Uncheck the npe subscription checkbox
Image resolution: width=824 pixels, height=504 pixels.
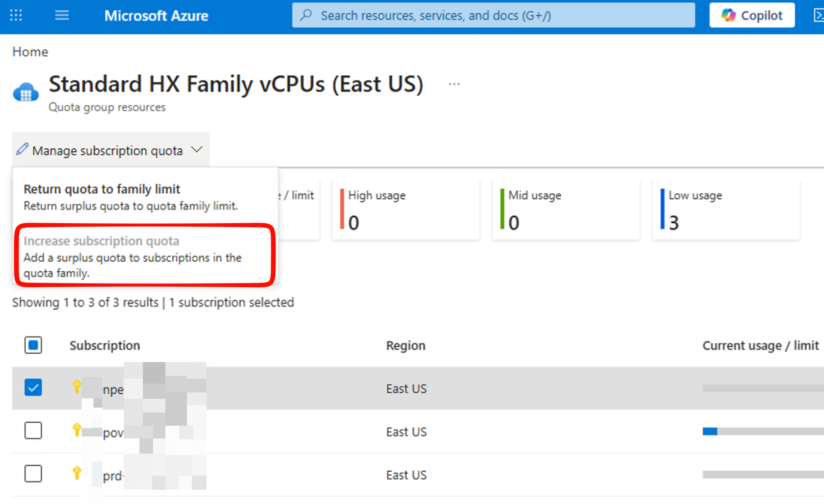(x=33, y=388)
